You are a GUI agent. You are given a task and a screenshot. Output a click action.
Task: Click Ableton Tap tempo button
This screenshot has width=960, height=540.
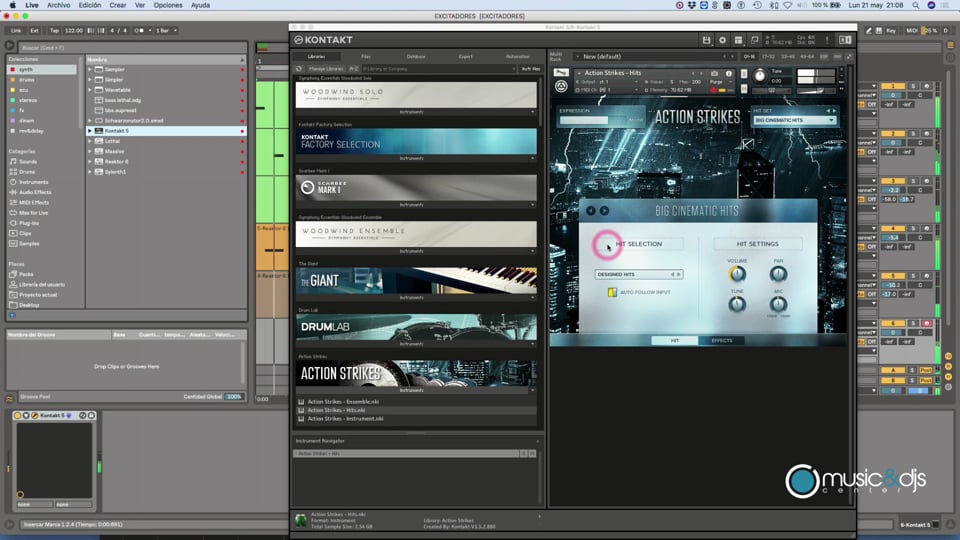point(54,30)
